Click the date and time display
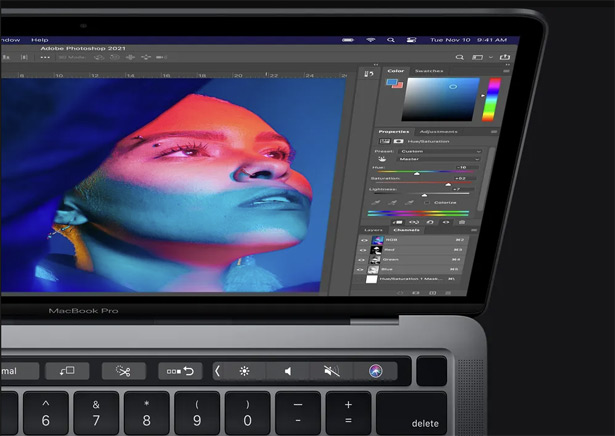The height and width of the screenshot is (436, 615). [x=468, y=40]
